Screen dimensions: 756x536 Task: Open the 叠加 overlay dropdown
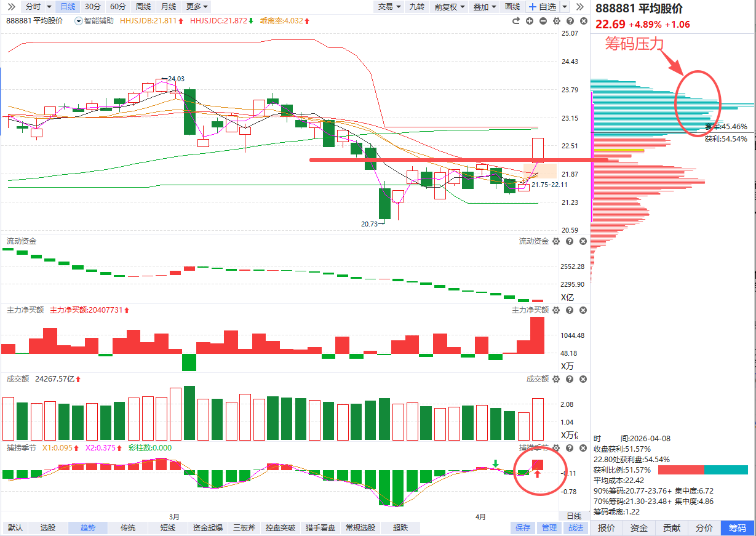pos(484,7)
